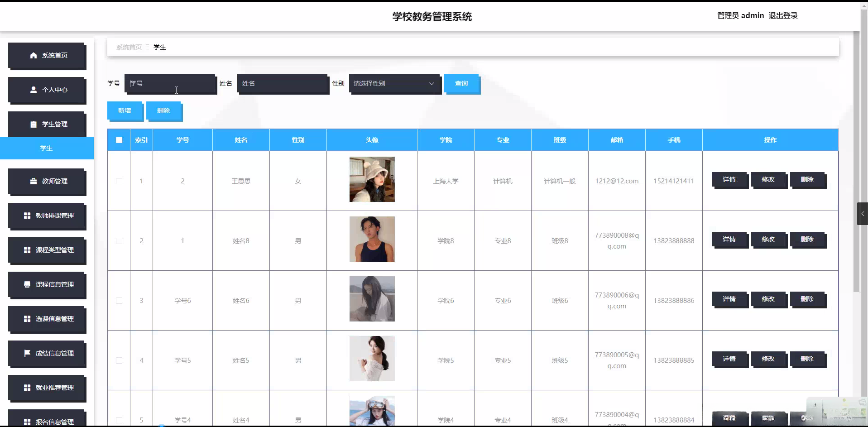Click the 姓名 column header
The width and height of the screenshot is (868, 427).
tap(241, 140)
